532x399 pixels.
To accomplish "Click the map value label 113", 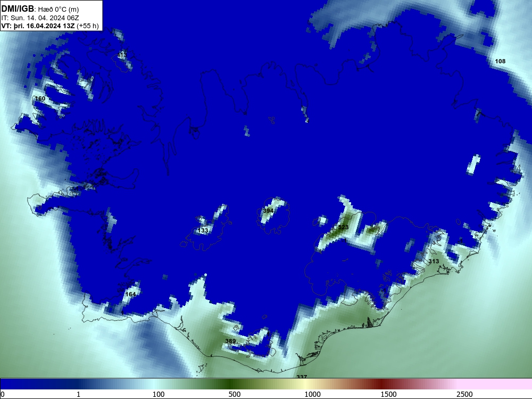I will [x=122, y=55].
